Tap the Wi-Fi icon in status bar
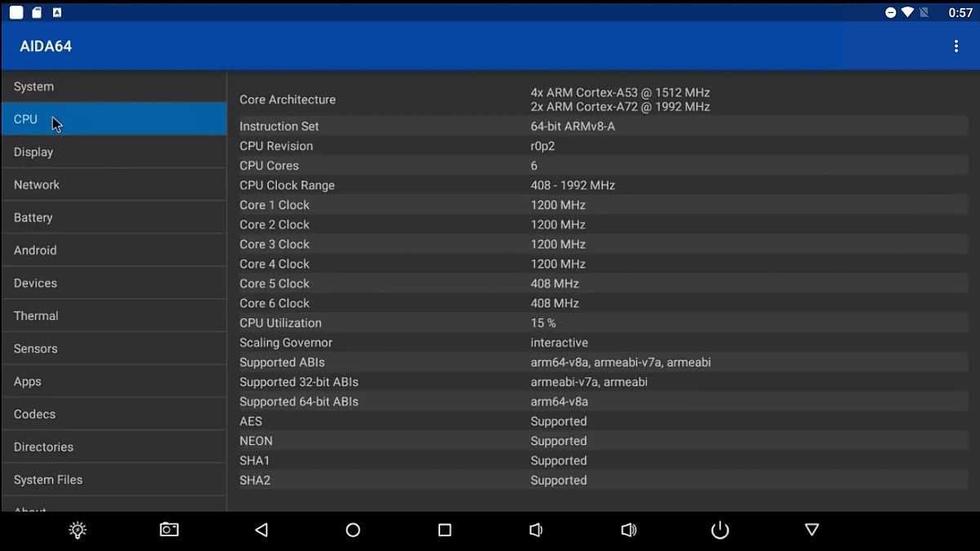 click(x=909, y=11)
